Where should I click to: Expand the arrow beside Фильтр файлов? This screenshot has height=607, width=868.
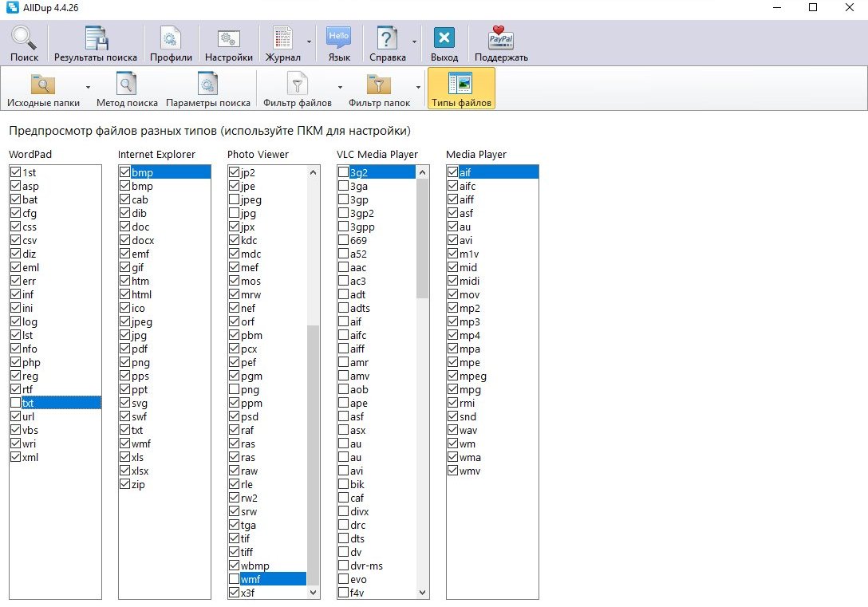click(340, 88)
